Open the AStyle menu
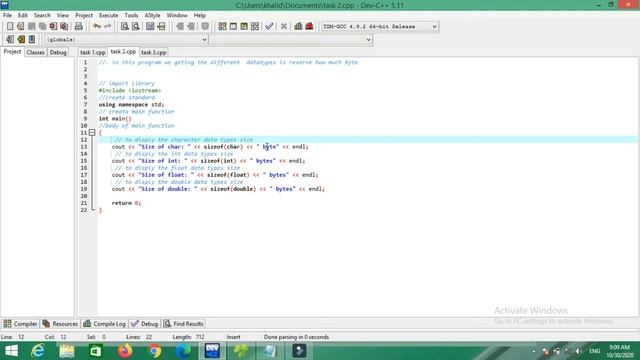The width and height of the screenshot is (640, 360). (152, 15)
